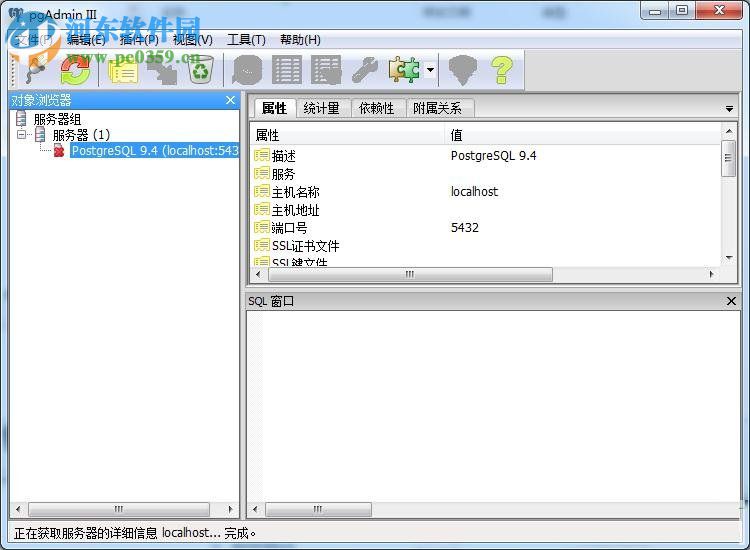Click inside the SQL 窗口 text area
The height and width of the screenshot is (550, 750).
(493, 407)
